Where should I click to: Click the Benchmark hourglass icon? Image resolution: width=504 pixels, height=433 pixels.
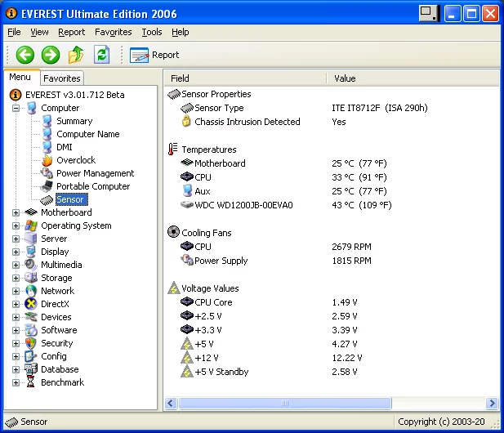point(31,382)
